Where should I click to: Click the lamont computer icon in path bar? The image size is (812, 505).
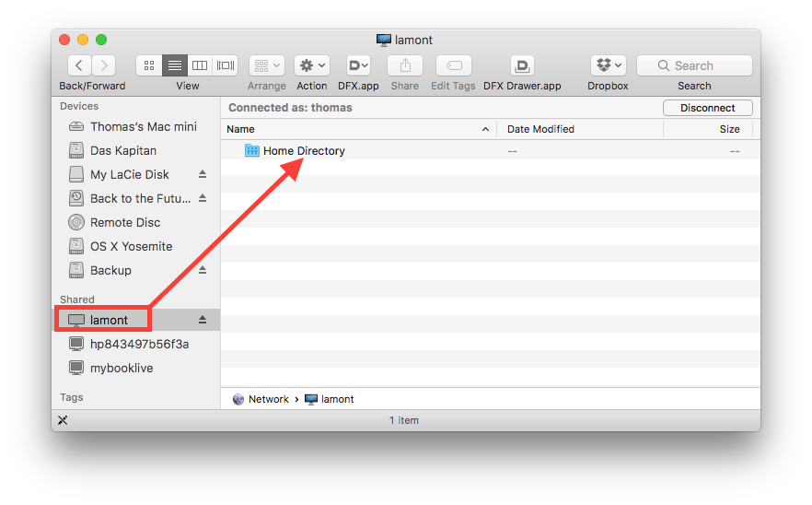tap(311, 399)
